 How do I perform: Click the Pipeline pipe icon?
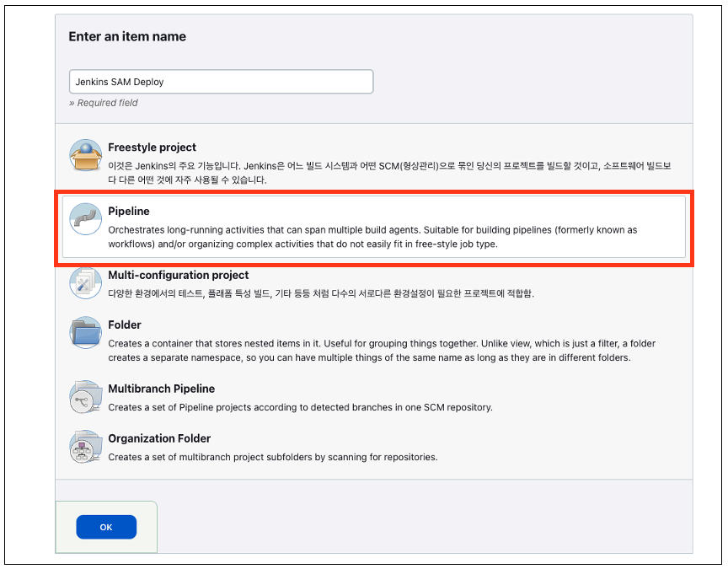(x=85, y=219)
